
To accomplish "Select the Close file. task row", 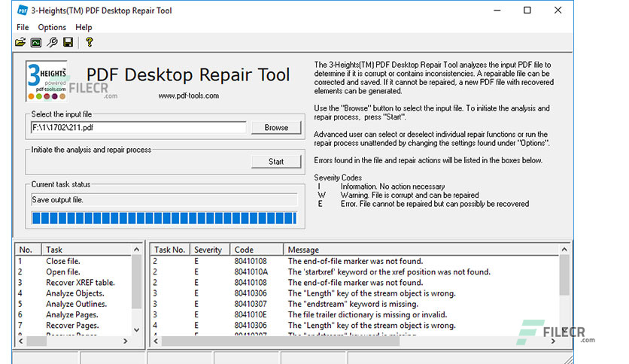I will (x=74, y=261).
